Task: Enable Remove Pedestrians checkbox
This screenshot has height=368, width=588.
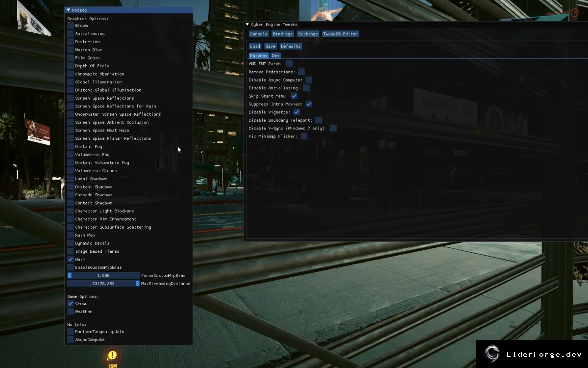Action: 301,72
